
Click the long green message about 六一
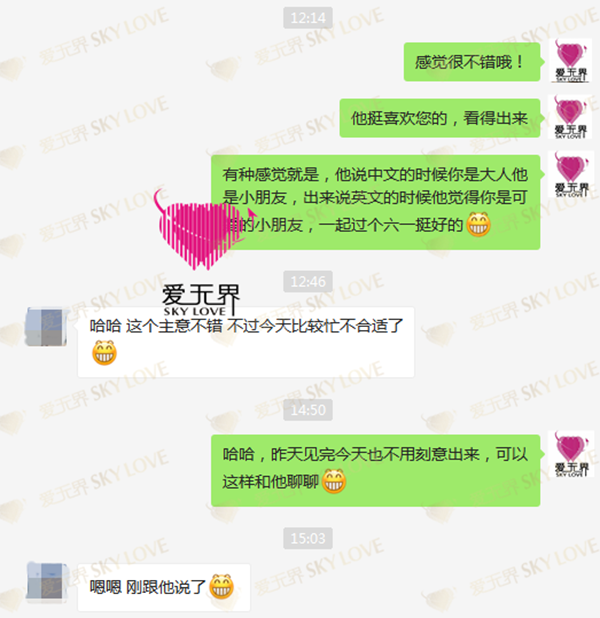(376, 202)
